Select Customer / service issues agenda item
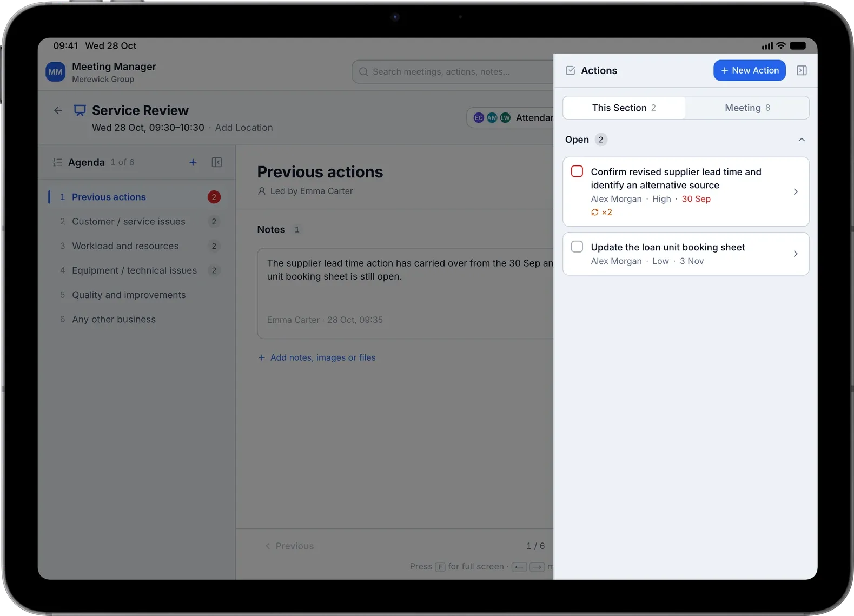The image size is (854, 616). coord(137,222)
